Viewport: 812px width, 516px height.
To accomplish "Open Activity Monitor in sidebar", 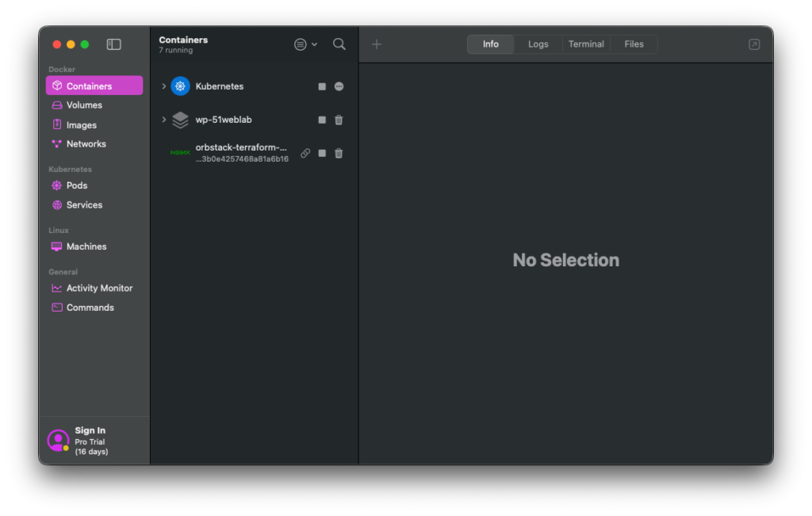I will coord(99,289).
